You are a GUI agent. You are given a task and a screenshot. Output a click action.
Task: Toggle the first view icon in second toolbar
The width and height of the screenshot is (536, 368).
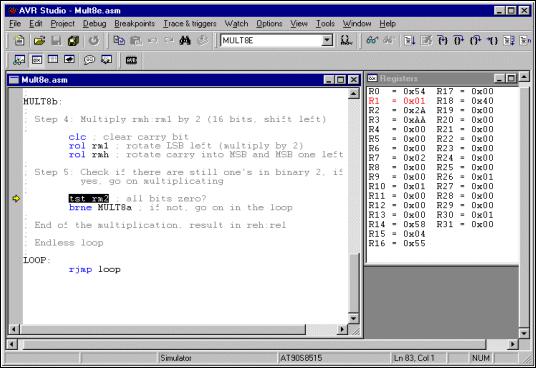[19, 60]
